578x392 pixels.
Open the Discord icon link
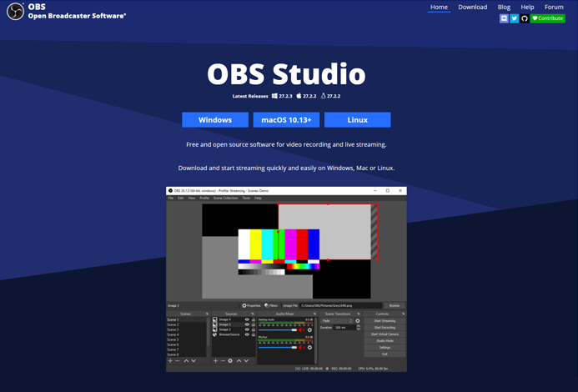point(504,18)
